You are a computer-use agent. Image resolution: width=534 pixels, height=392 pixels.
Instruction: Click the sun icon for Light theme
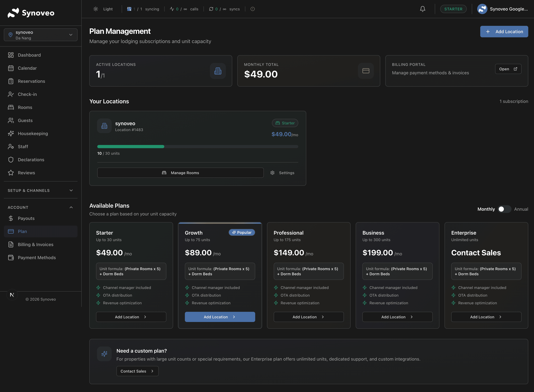tap(96, 9)
